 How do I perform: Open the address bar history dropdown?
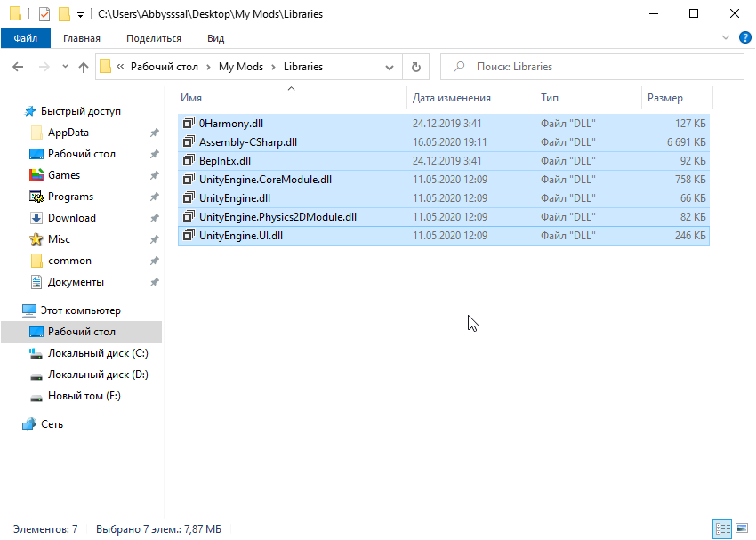click(390, 67)
